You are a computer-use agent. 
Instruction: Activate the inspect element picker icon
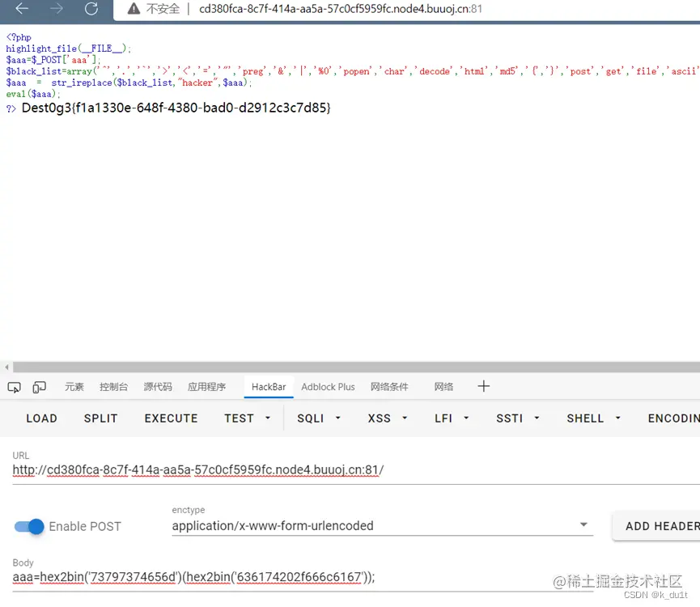tap(15, 387)
